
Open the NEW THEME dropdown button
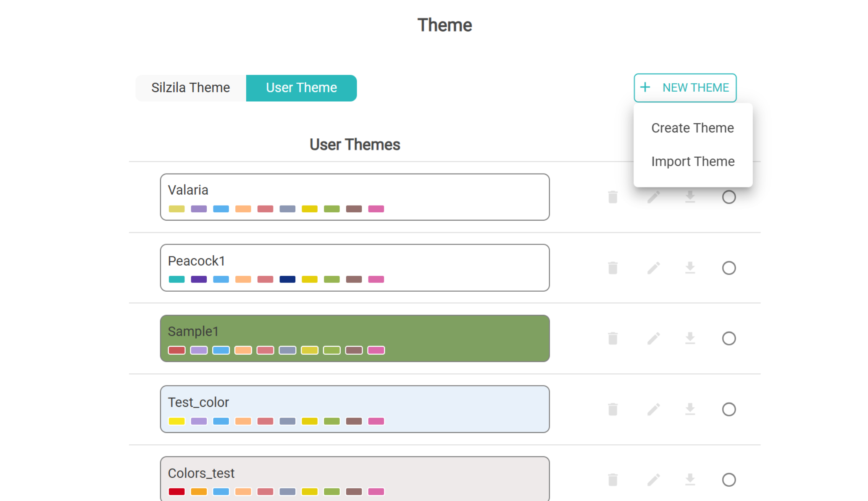[685, 87]
